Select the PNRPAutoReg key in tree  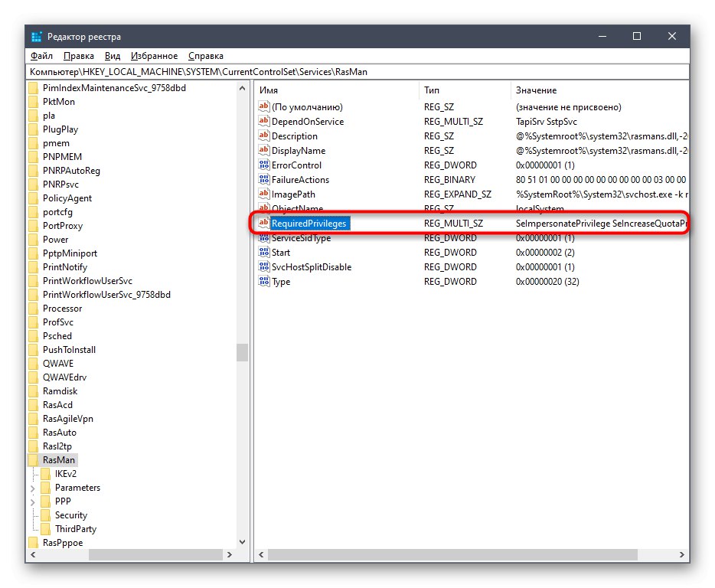point(71,171)
